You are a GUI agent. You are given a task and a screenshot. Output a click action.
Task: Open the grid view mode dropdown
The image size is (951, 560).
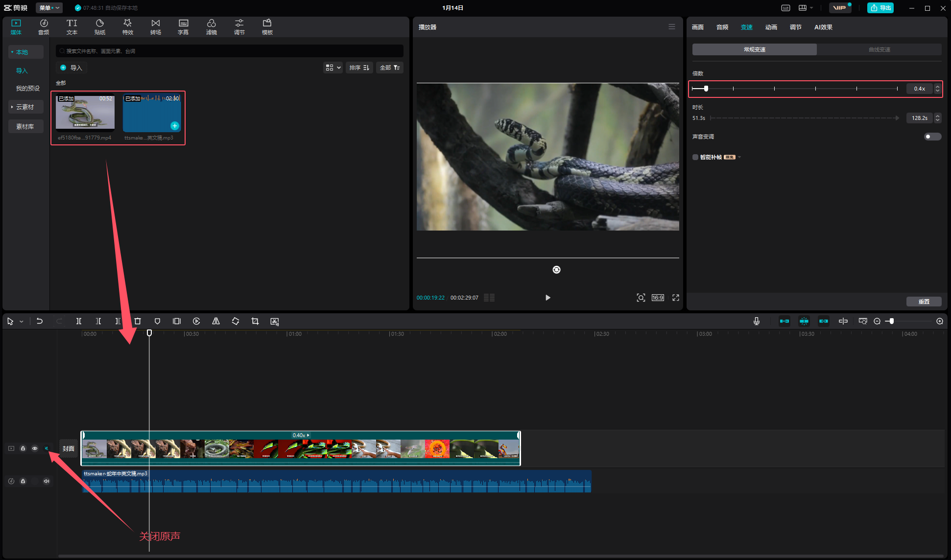(333, 68)
